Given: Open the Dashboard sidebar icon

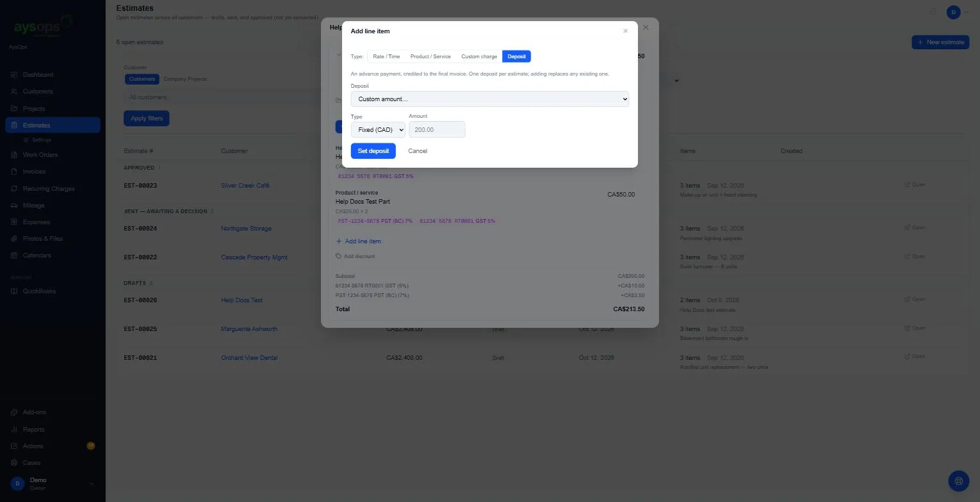Looking at the screenshot, I should pyautogui.click(x=14, y=75).
